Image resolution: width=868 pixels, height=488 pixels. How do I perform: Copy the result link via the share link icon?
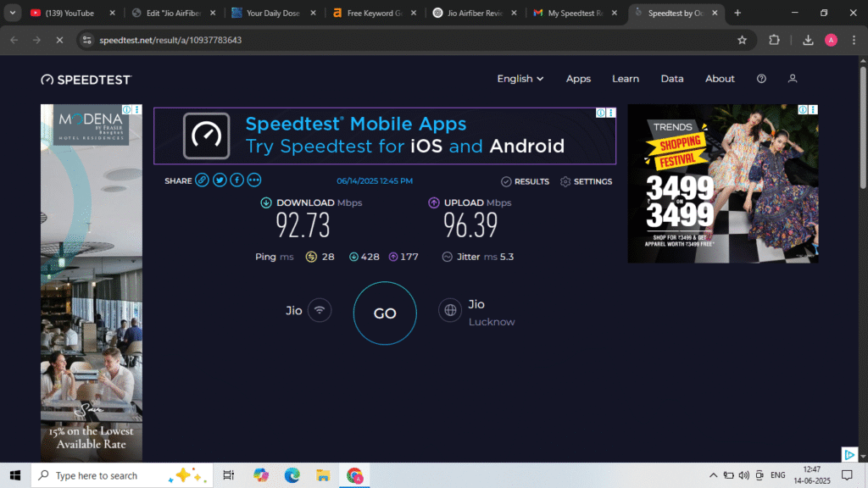tap(202, 180)
